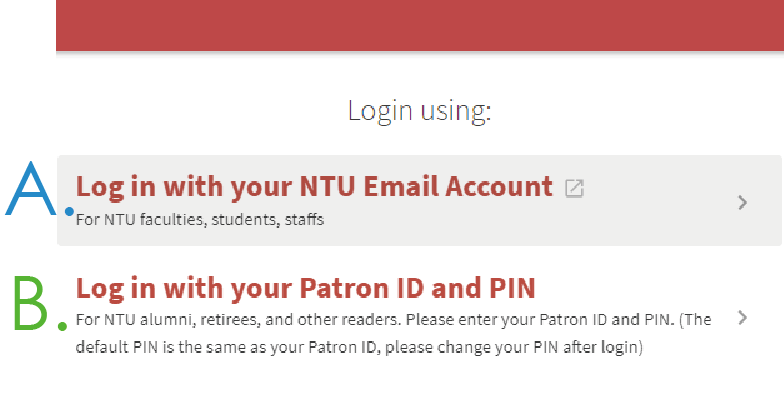This screenshot has width=784, height=418.
Task: Click the small blue dot beside A
Action: click(x=70, y=212)
